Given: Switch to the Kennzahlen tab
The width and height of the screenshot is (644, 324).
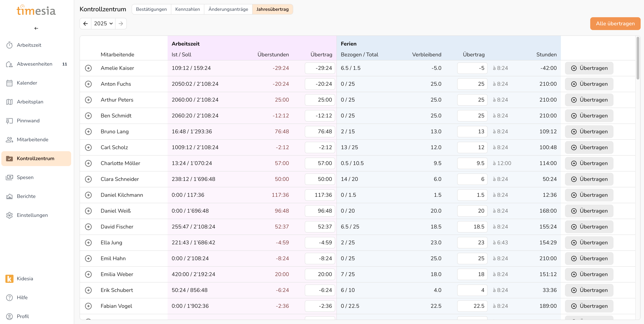Looking at the screenshot, I should point(187,9).
